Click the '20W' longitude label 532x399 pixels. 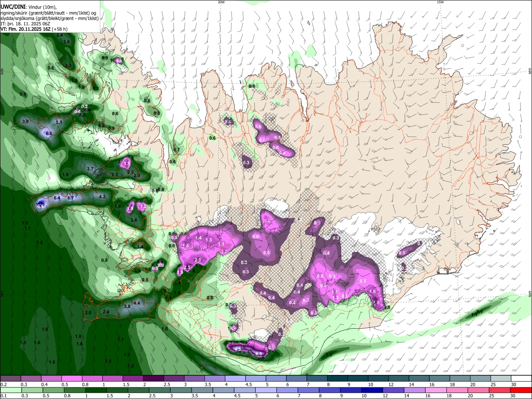point(221,2)
